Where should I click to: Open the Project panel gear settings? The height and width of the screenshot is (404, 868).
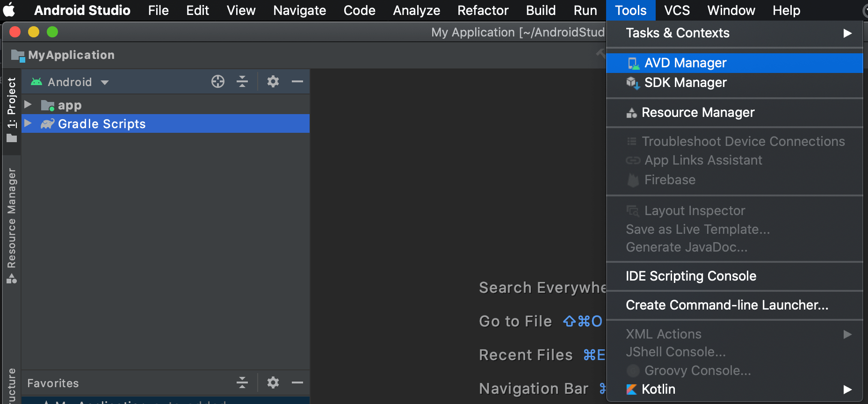coord(273,82)
